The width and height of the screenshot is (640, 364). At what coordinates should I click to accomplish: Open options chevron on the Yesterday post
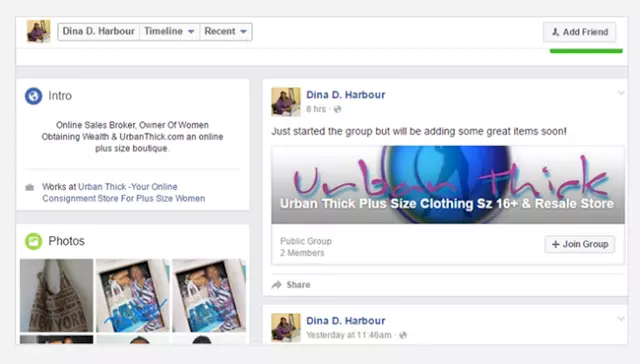(x=621, y=319)
